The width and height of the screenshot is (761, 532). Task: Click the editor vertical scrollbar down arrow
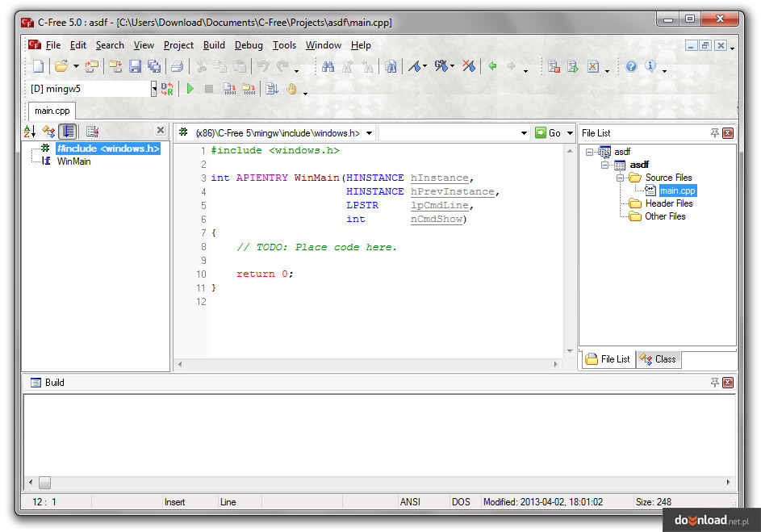pos(570,351)
